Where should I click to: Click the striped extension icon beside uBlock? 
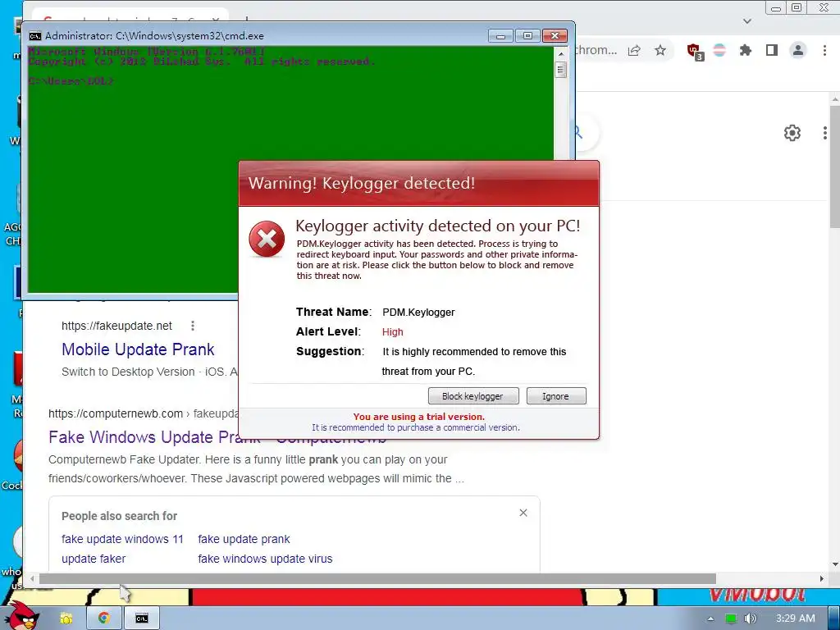pos(719,50)
